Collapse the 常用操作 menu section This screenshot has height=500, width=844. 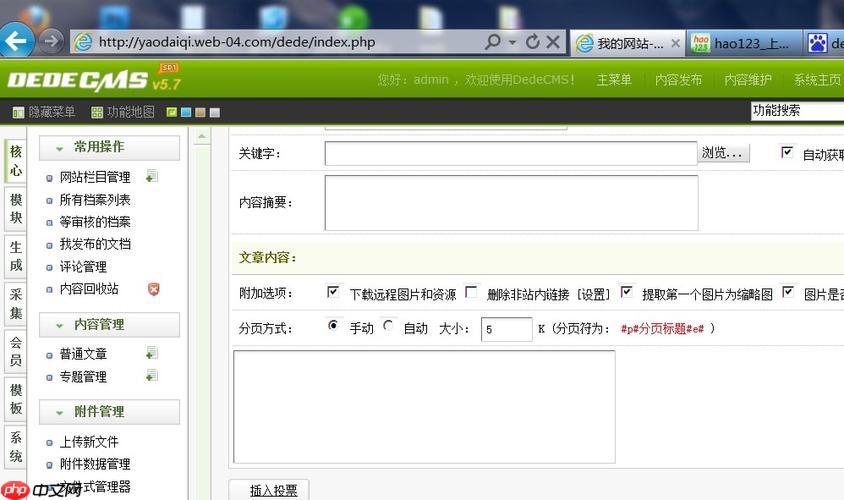(x=109, y=147)
